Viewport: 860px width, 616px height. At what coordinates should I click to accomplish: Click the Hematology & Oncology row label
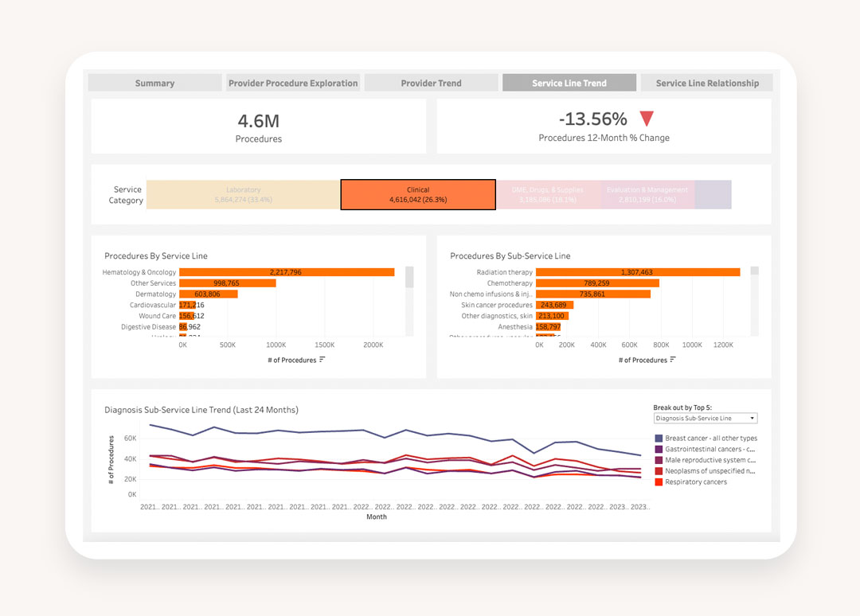(x=139, y=272)
